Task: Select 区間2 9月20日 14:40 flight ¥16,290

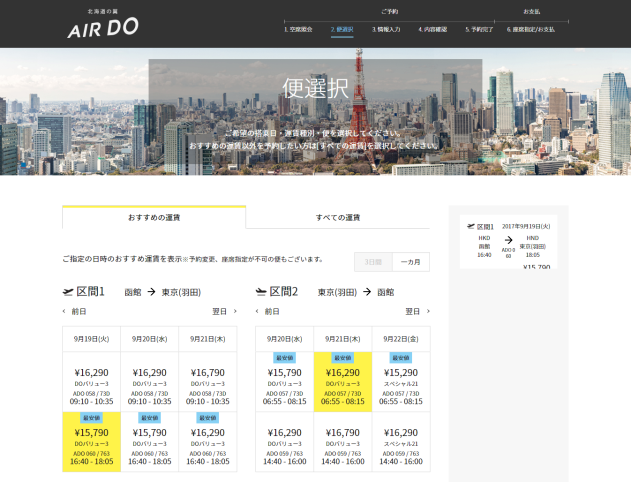Action: pos(285,442)
